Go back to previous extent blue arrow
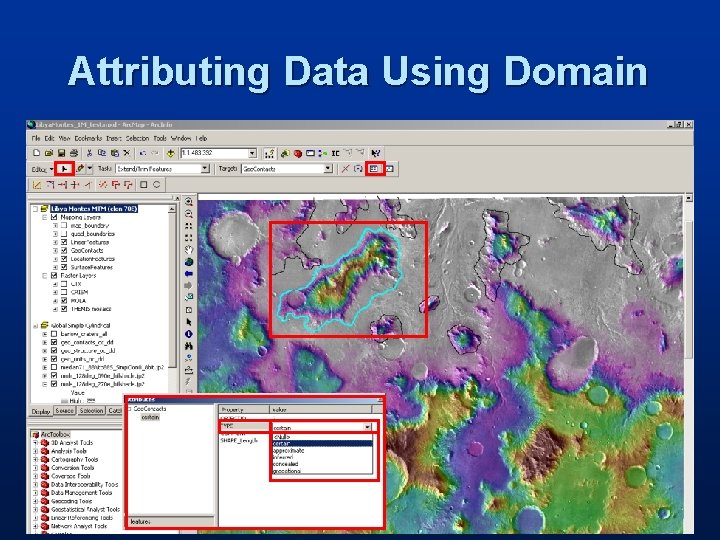 188,274
